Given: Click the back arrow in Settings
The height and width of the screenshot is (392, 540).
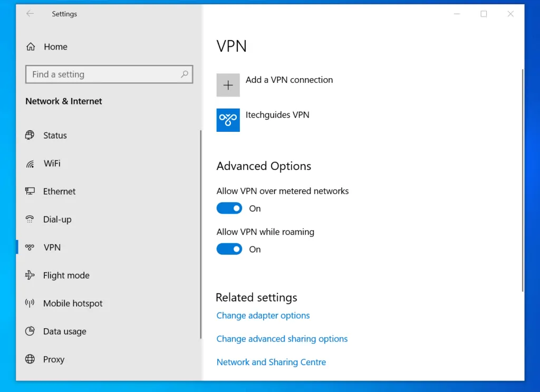Looking at the screenshot, I should click(x=30, y=14).
